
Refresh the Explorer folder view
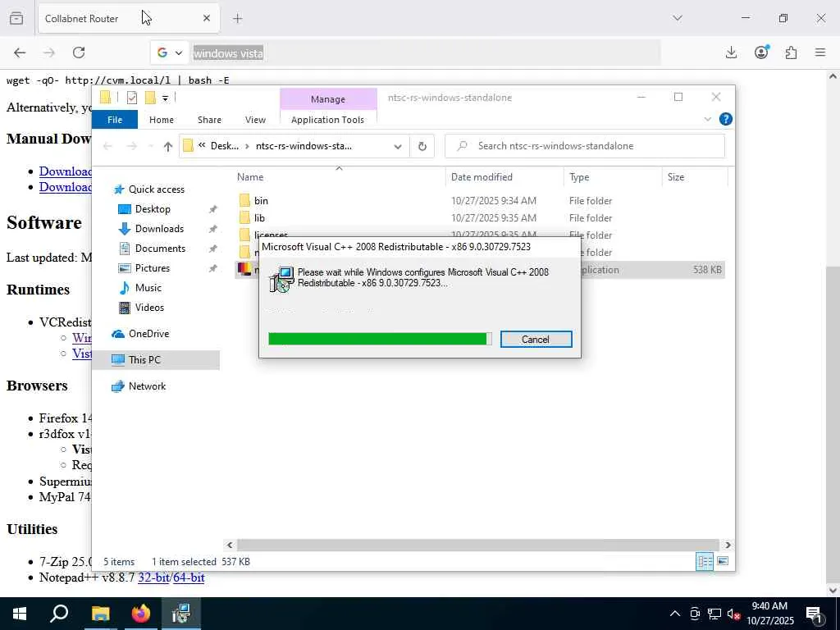pyautogui.click(x=422, y=146)
